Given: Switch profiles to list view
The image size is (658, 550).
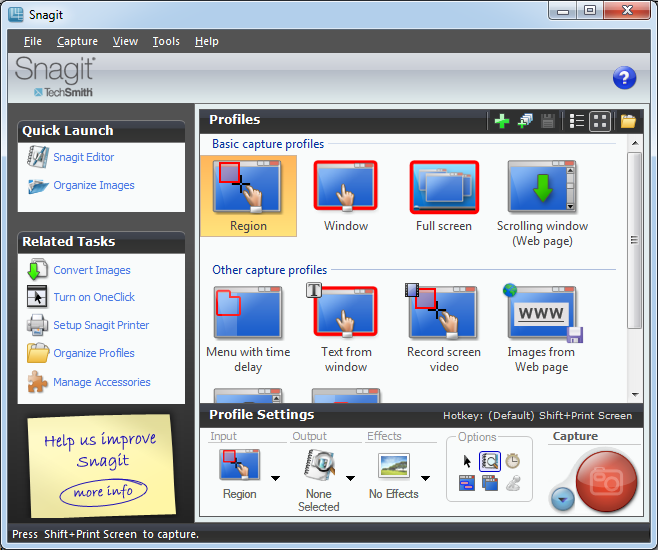Looking at the screenshot, I should click(577, 121).
